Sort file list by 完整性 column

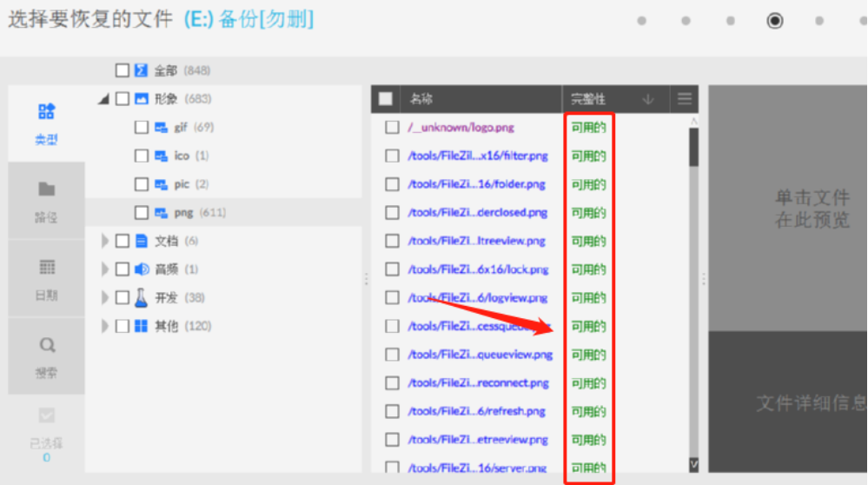point(588,99)
